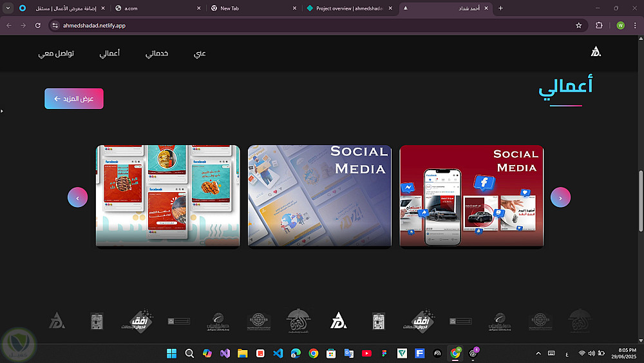Open the خدماتي navigation link

coord(157,54)
